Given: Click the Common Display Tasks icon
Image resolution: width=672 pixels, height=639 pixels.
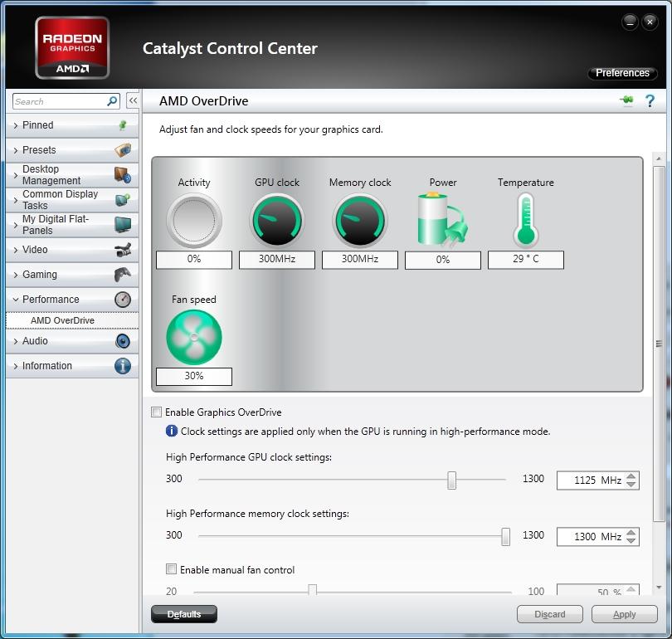Looking at the screenshot, I should pyautogui.click(x=123, y=200).
